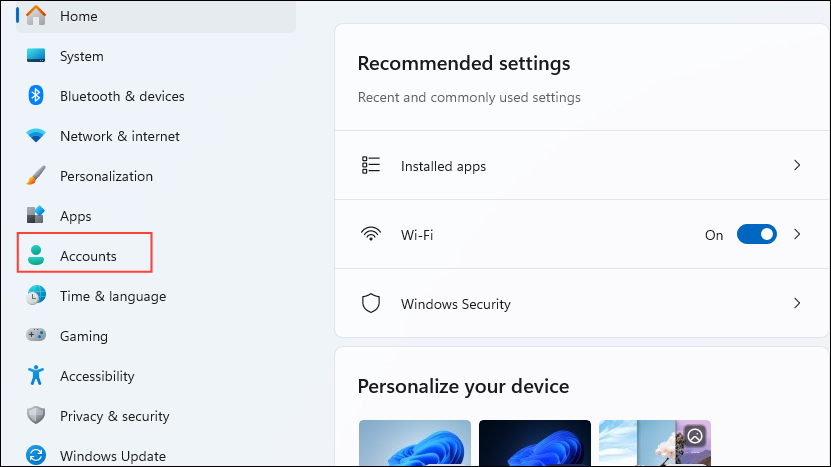Screen dimensions: 831x467
Task: Open the Windows Security row
Action: pyautogui.click(x=581, y=303)
